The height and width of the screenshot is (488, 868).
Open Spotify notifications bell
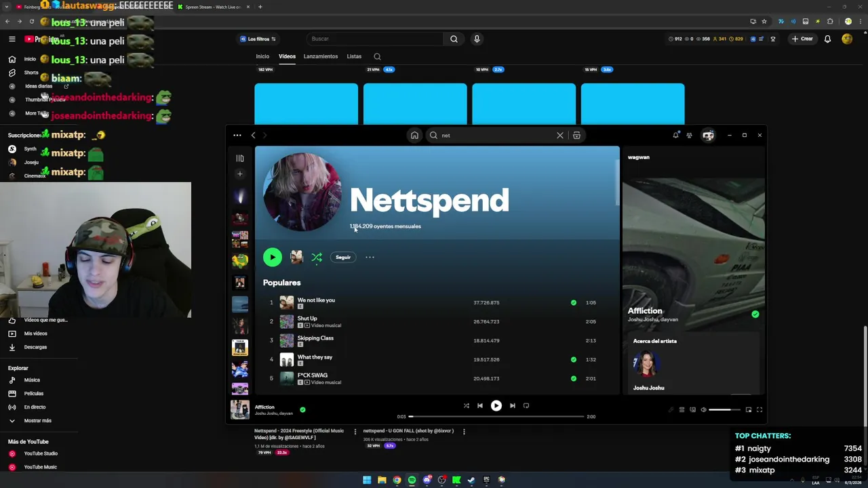pos(675,135)
